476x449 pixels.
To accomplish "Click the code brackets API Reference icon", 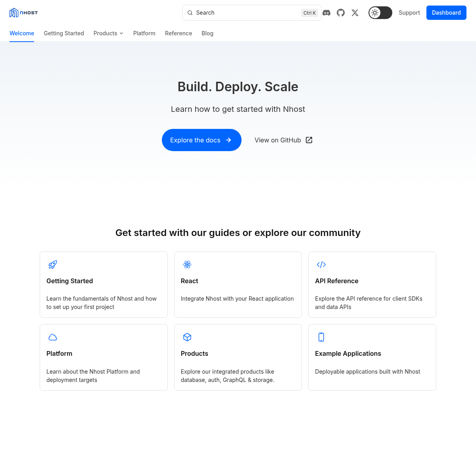I will click(x=321, y=265).
